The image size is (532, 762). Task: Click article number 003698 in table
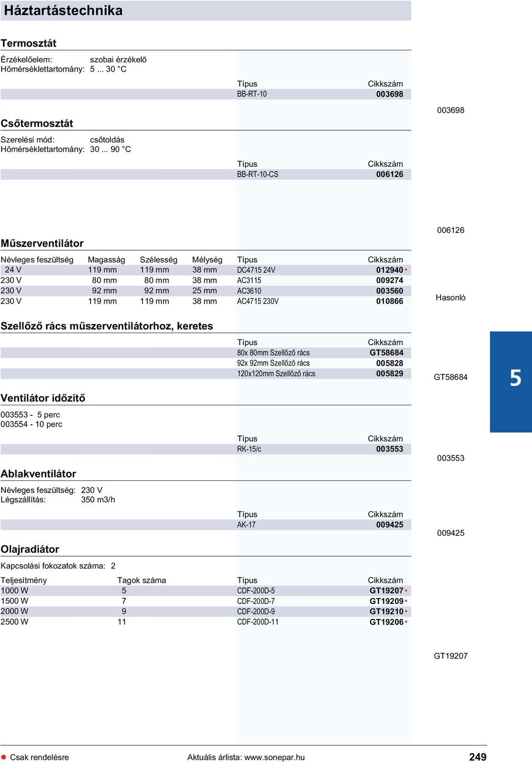click(390, 94)
